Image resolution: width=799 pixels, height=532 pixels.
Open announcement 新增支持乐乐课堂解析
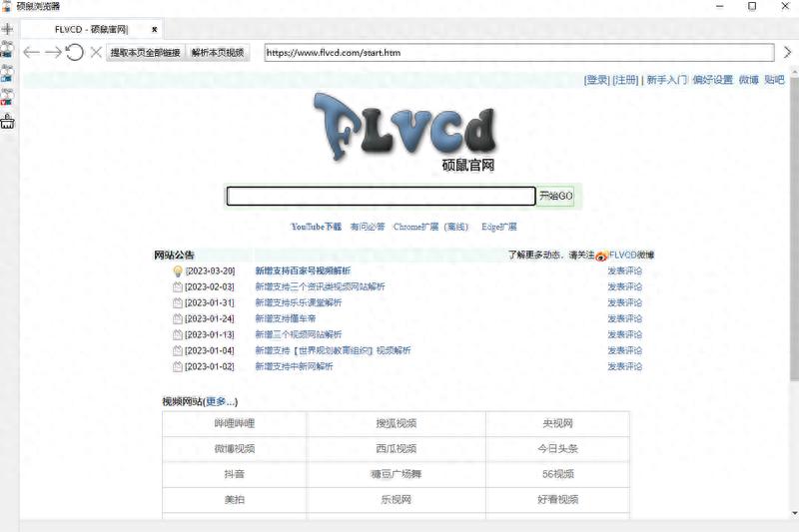click(x=298, y=302)
